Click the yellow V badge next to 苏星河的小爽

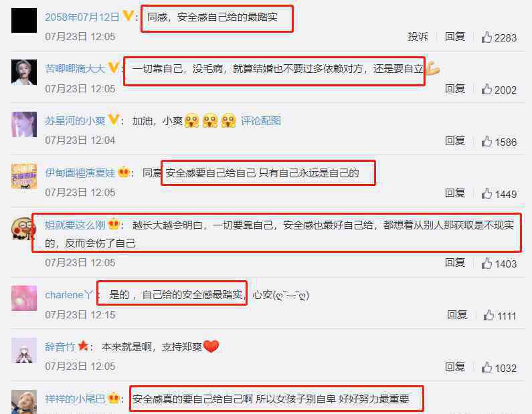(x=113, y=120)
